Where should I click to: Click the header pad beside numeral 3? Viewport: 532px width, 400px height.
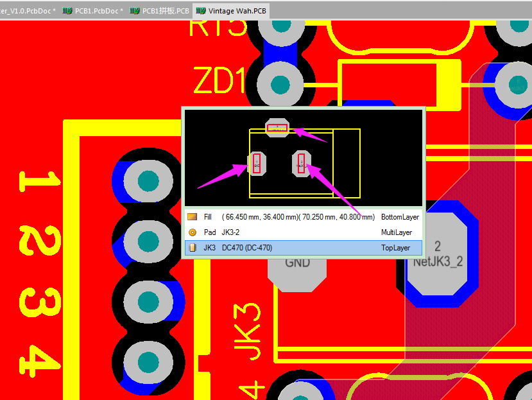[x=148, y=302]
